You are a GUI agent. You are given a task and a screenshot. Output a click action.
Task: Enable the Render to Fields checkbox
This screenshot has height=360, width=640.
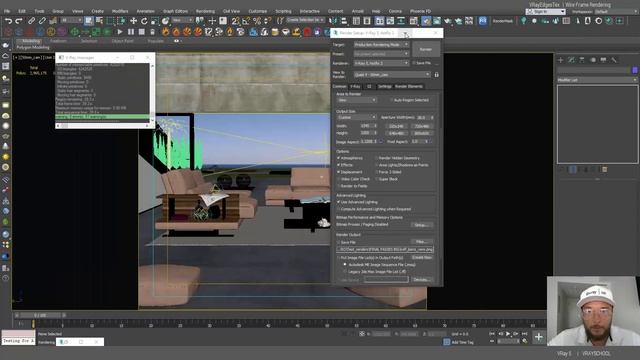tap(338, 186)
